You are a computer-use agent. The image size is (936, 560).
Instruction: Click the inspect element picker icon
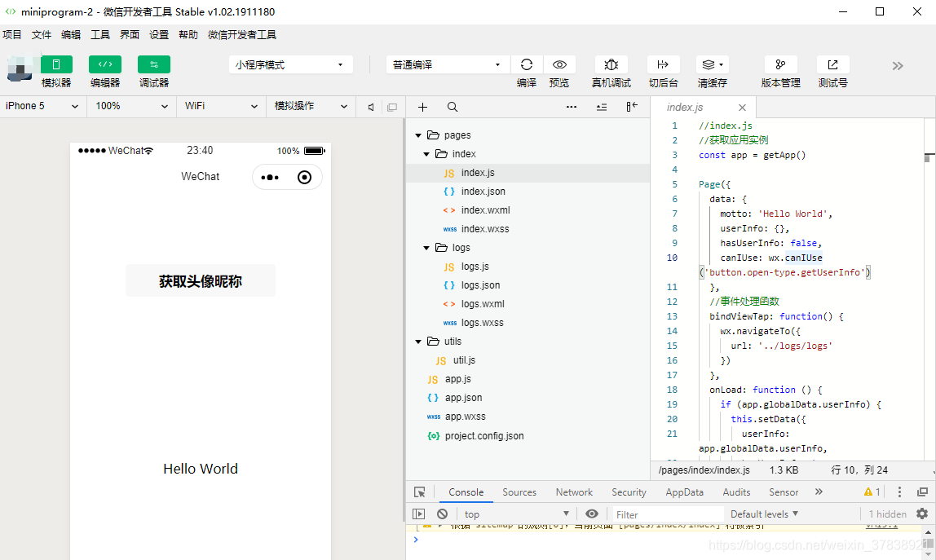tap(420, 492)
